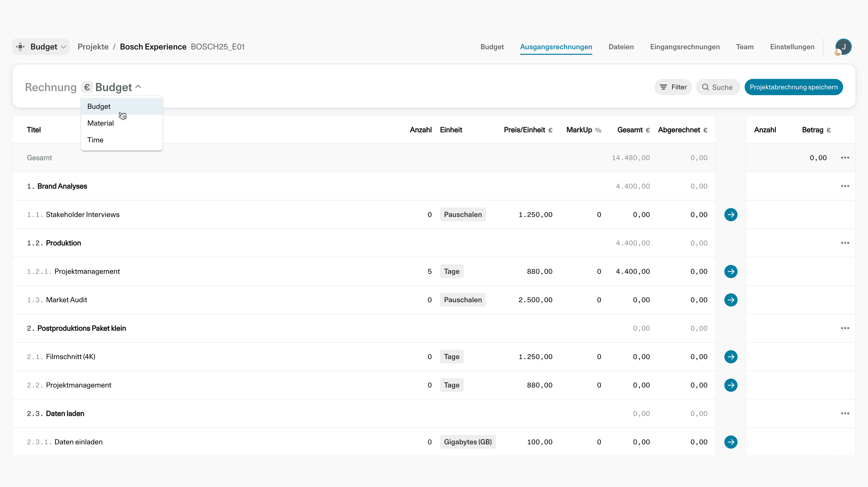Image resolution: width=868 pixels, height=487 pixels.
Task: Click the Pauschalen unit of Stakeholder Interviews
Action: pos(463,215)
